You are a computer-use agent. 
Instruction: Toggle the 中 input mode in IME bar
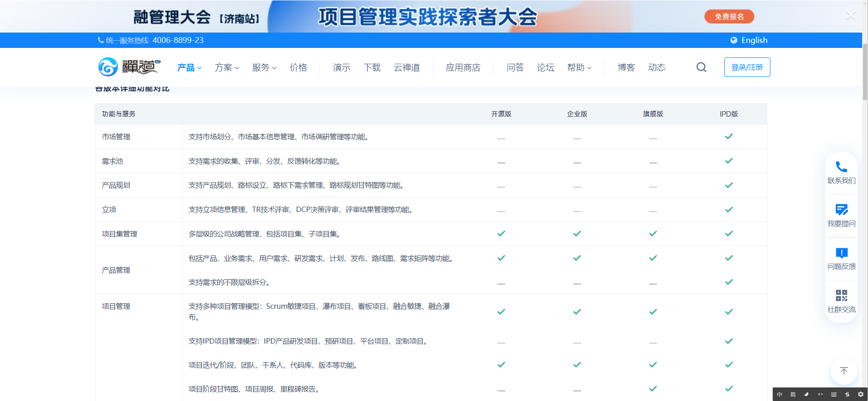point(779,394)
